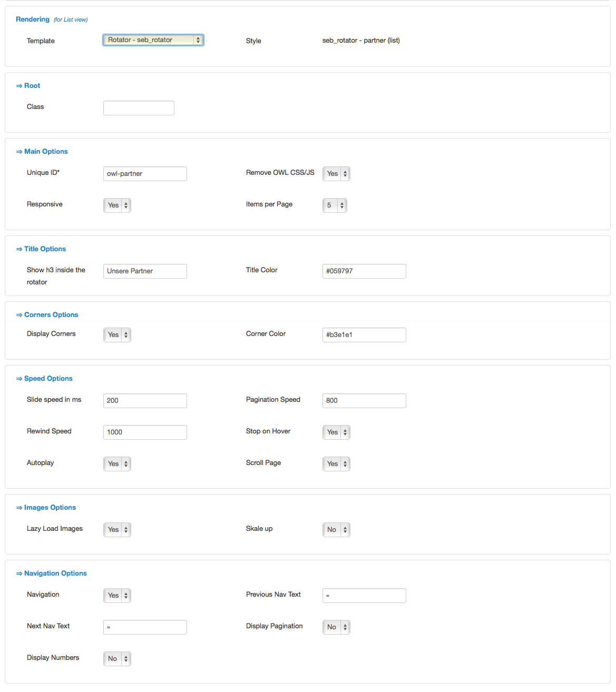616x692 pixels.
Task: Click the Corners Options section heading
Action: click(x=47, y=315)
